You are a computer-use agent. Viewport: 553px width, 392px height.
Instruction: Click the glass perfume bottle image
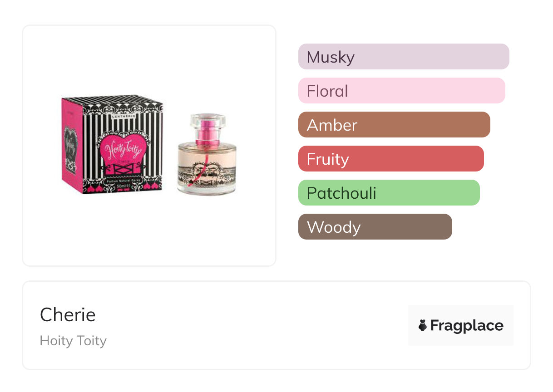[x=207, y=157]
